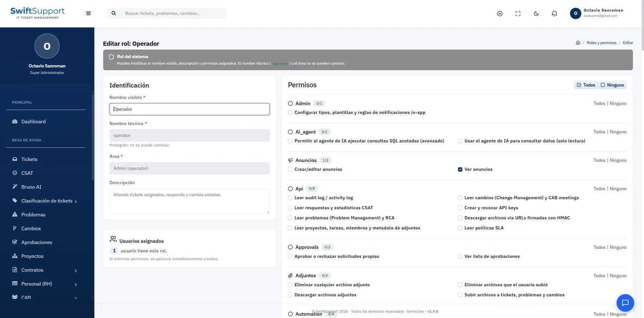Expand the Contratos submenu chevron
644x318 pixels.
[x=76, y=271]
